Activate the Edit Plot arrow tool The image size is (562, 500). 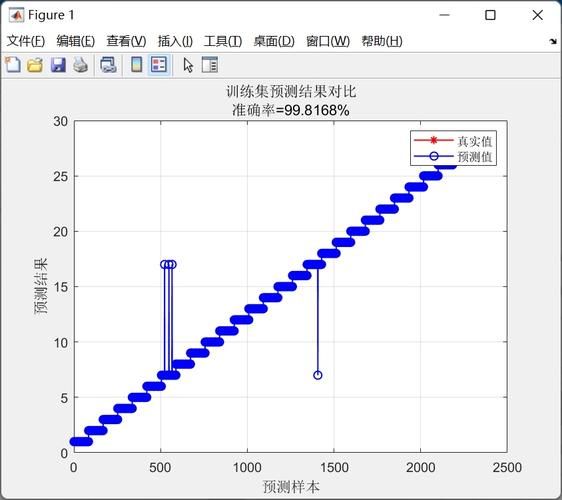[188, 65]
